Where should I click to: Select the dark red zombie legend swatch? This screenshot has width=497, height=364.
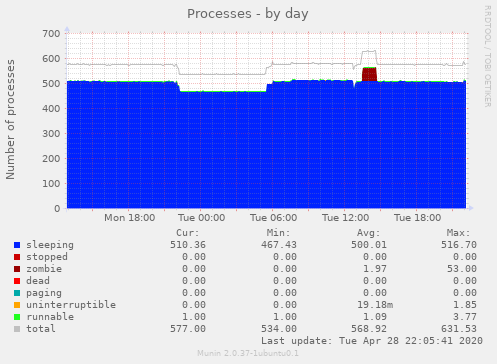pos(17,269)
